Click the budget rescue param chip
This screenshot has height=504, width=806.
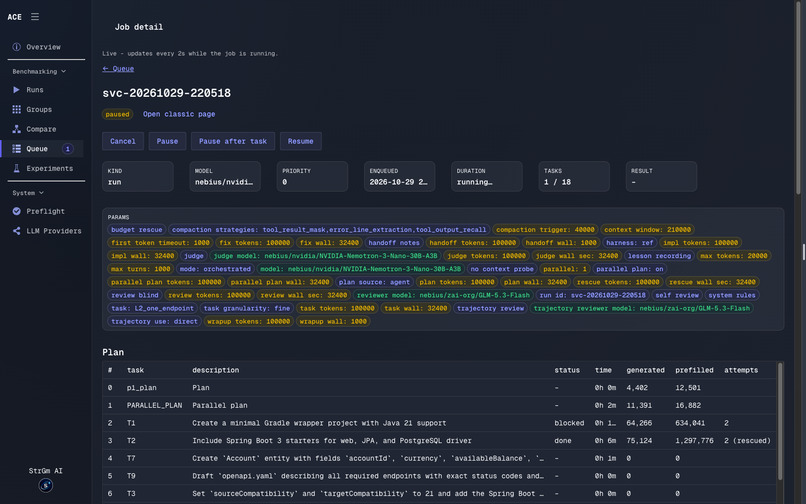[x=137, y=229]
